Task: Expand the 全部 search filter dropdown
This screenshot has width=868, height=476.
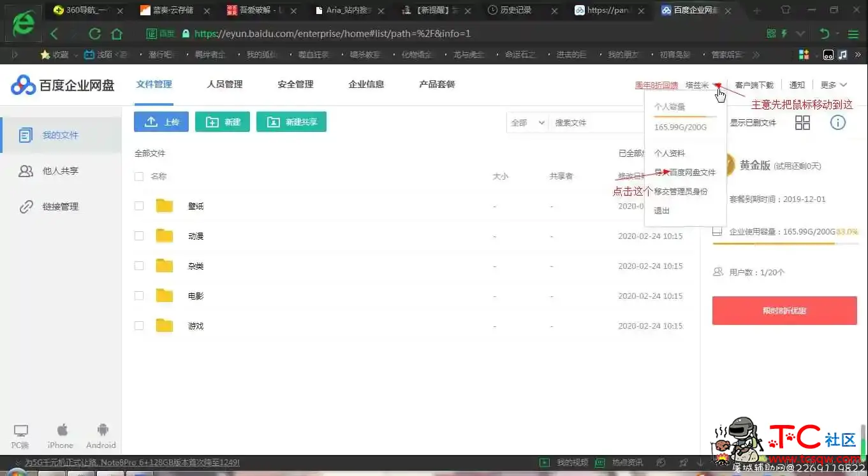Action: (527, 122)
